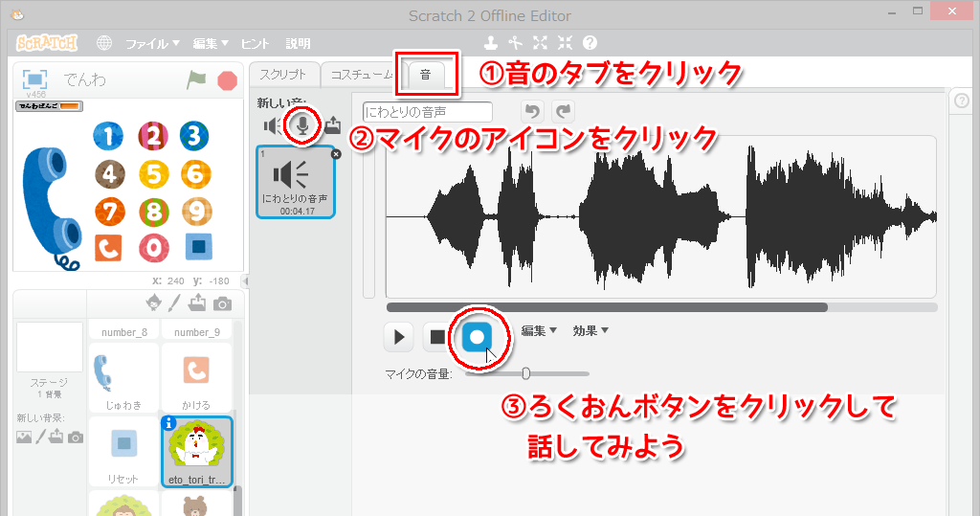Click the waveform horizontal scrollbar
Screen dimensions: 980x516
pyautogui.click(x=607, y=307)
